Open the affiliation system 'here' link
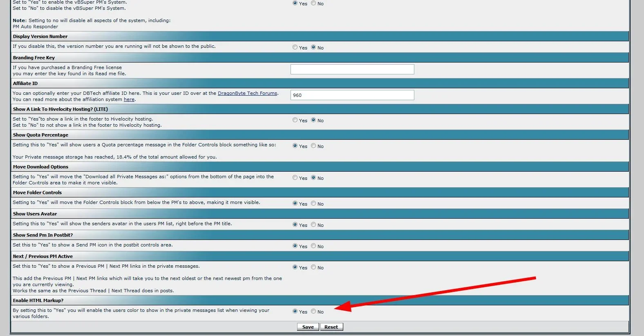The width and height of the screenshot is (644, 336). tap(129, 99)
